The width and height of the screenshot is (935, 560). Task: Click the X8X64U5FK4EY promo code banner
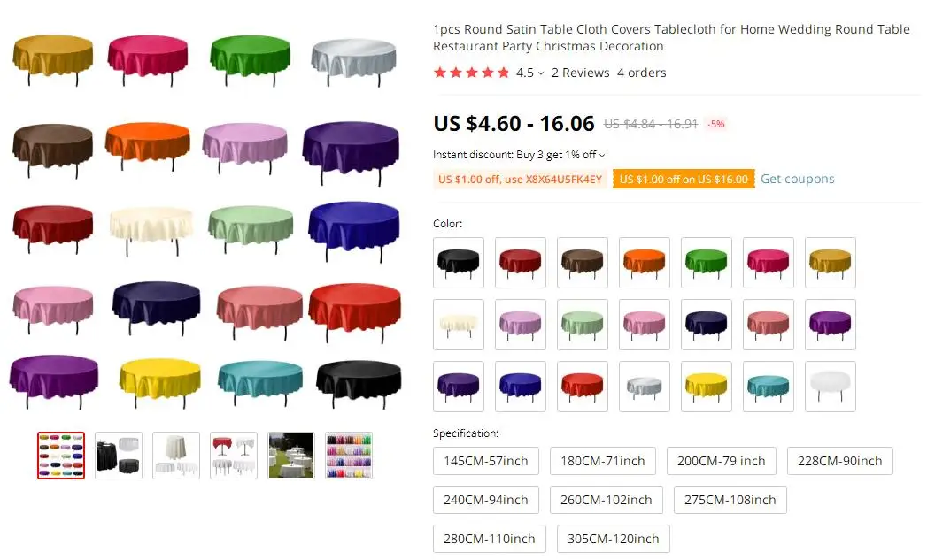(x=520, y=180)
